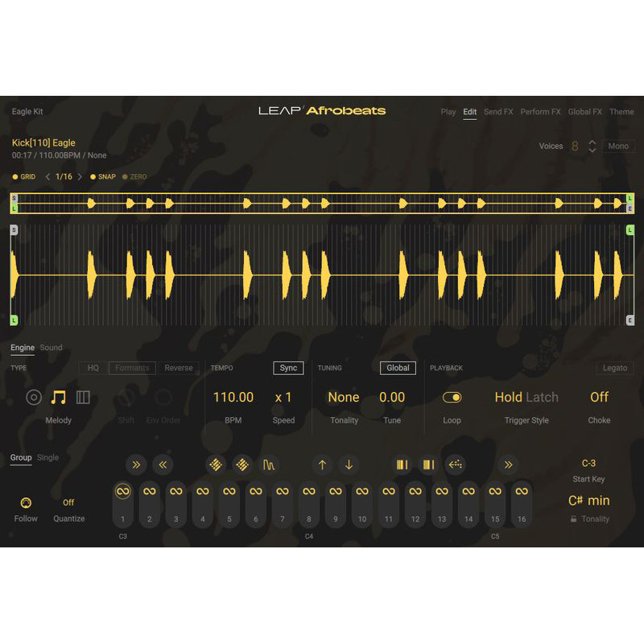Enable Legato playback
644x644 pixels.
click(615, 368)
